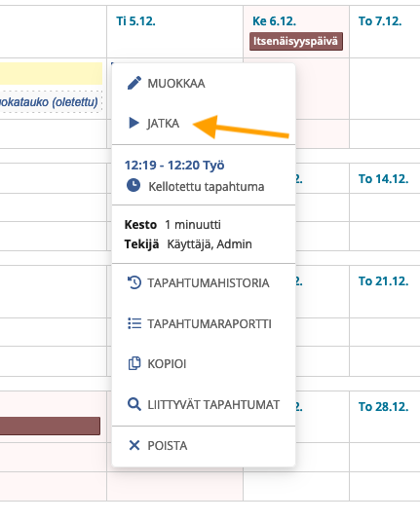Image resolution: width=420 pixels, height=521 pixels.
Task: Click the magnifier icon beside Liittyvät tapahtumat
Action: 134,404
